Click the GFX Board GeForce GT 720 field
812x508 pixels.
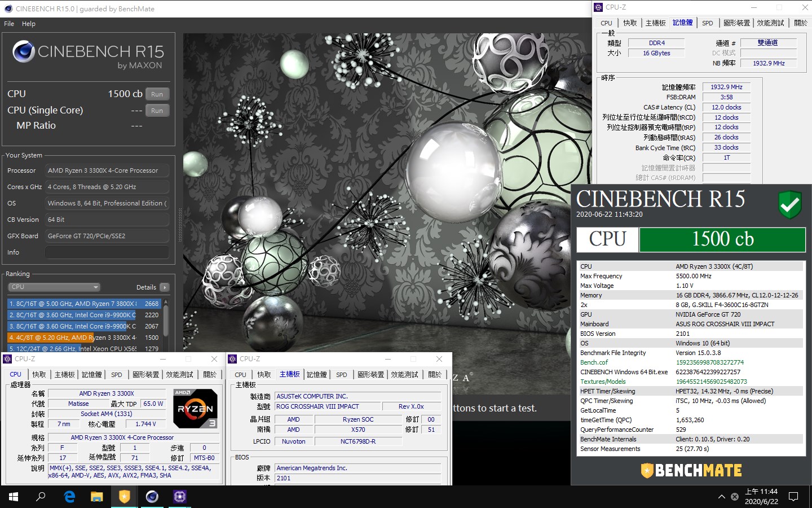click(107, 236)
